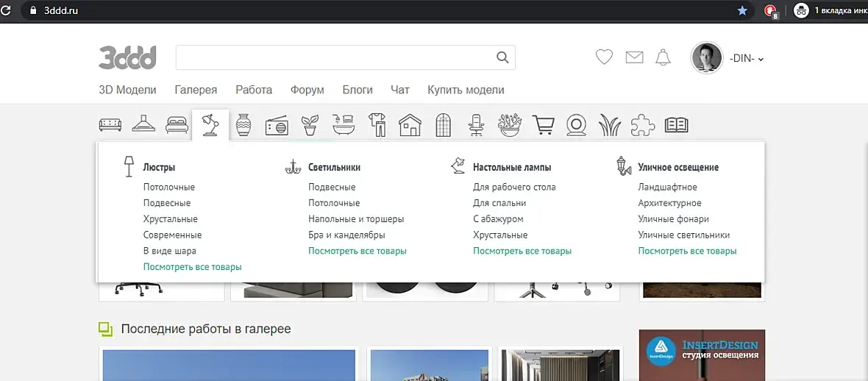Open the round webcam-shaped category icon
This screenshot has height=381, width=868.
tap(576, 125)
